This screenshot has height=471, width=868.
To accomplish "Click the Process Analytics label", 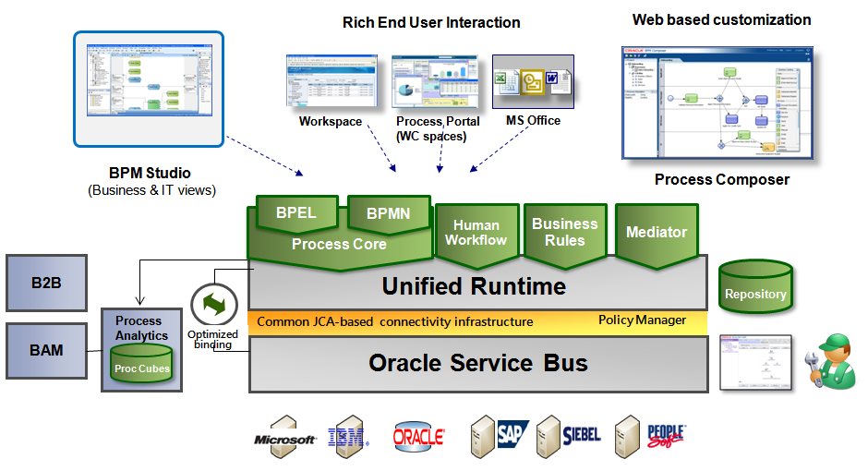I will 141,328.
